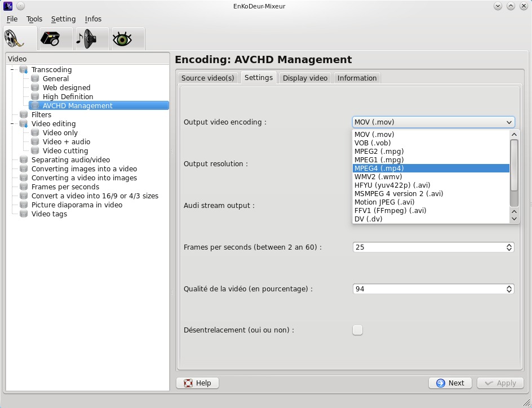Screen dimensions: 532x408
Task: Click the Converting images into a video icon
Action: [24, 169]
